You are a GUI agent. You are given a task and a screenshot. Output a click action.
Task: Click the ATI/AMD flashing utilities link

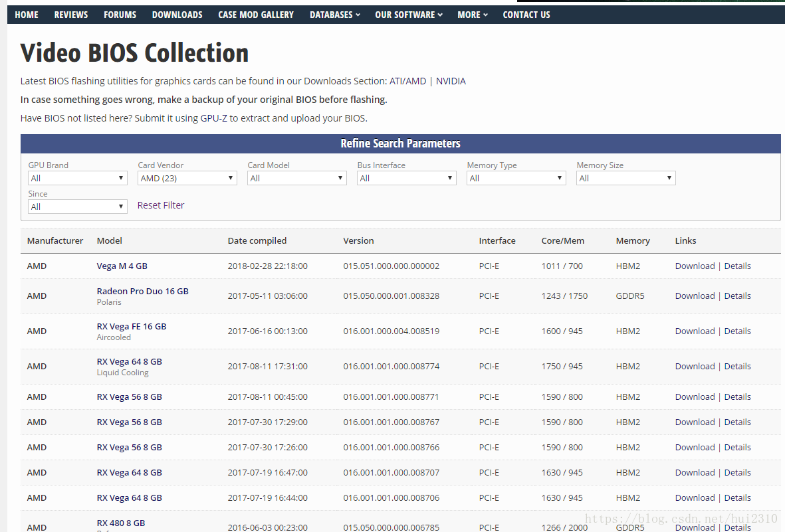pos(407,81)
